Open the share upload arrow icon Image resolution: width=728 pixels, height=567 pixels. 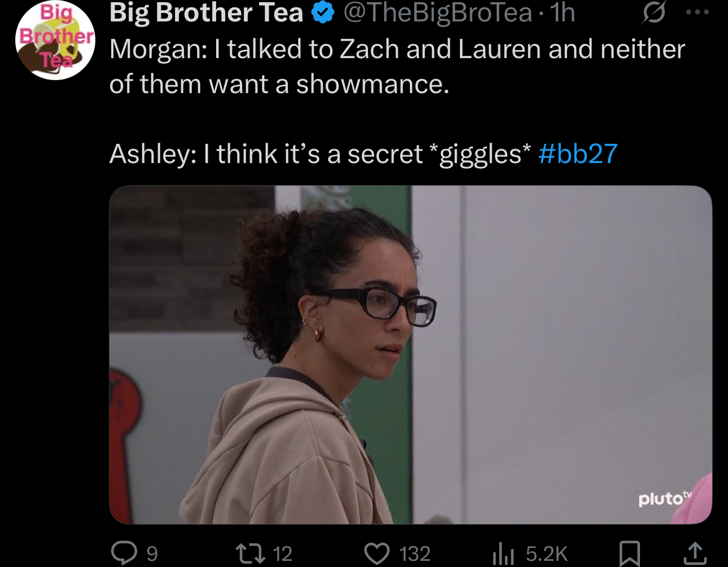coord(695,553)
